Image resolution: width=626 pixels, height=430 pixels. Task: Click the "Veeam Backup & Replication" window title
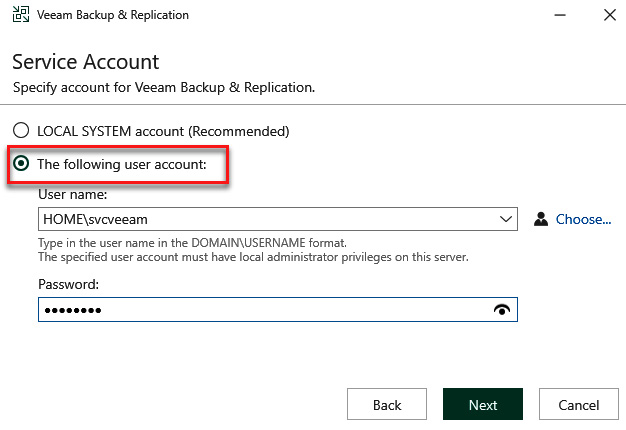click(x=113, y=15)
